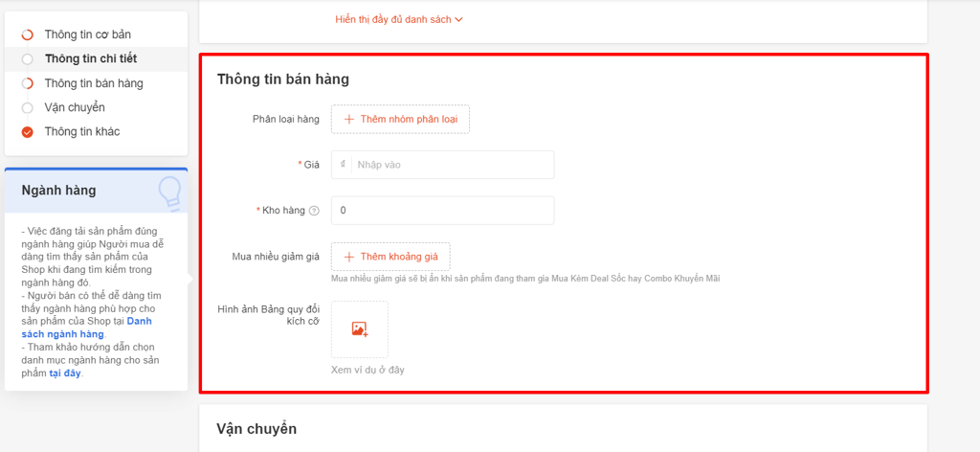Viewport: 980px width, 452px height.
Task: Select the circle next to Thông tin chi tiết
Action: (x=28, y=59)
